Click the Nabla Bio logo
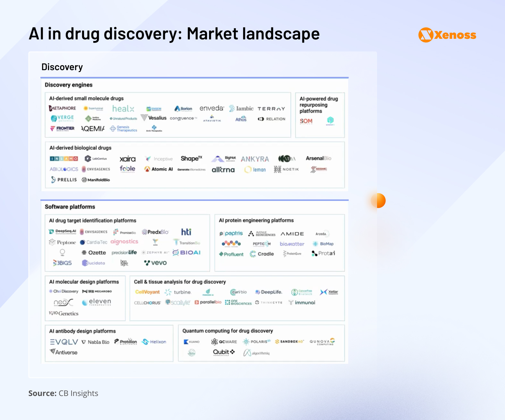Image resolution: width=505 pixels, height=420 pixels. [x=95, y=342]
